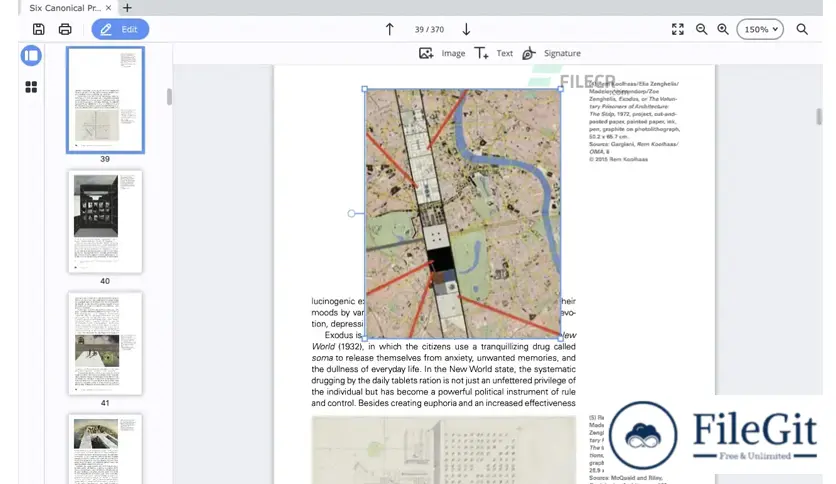Add an Image to the page

coord(442,53)
